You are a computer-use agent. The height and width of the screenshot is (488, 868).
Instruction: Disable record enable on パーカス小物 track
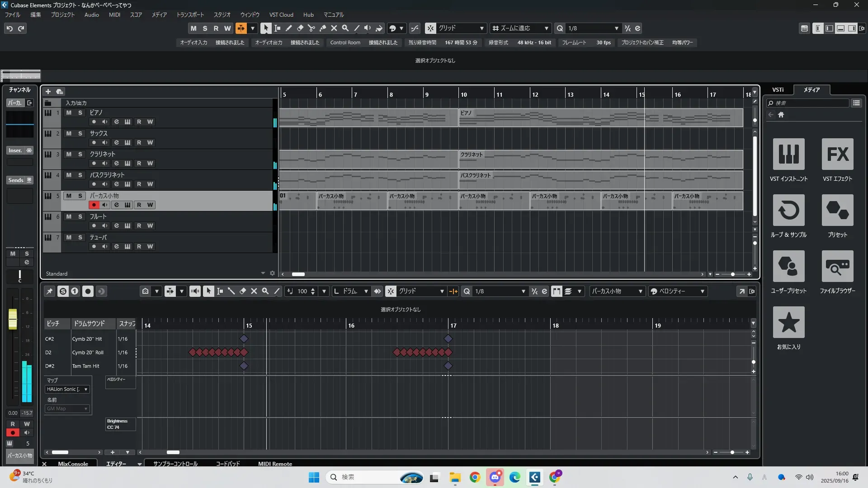click(94, 205)
